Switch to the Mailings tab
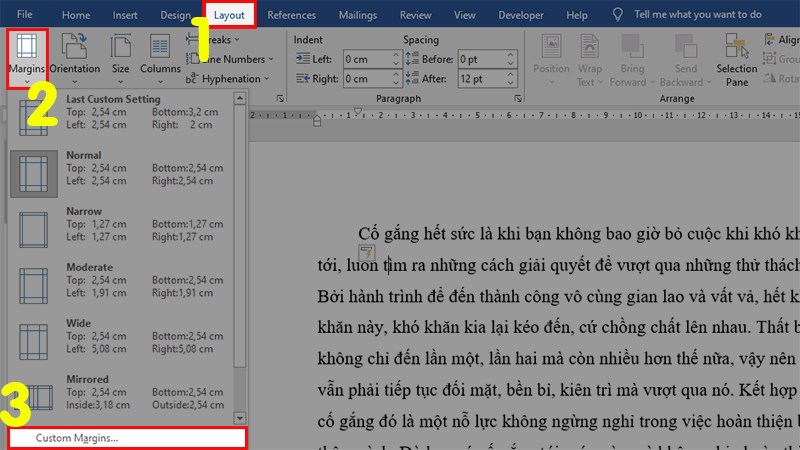This screenshot has height=450, width=800. pyautogui.click(x=358, y=15)
